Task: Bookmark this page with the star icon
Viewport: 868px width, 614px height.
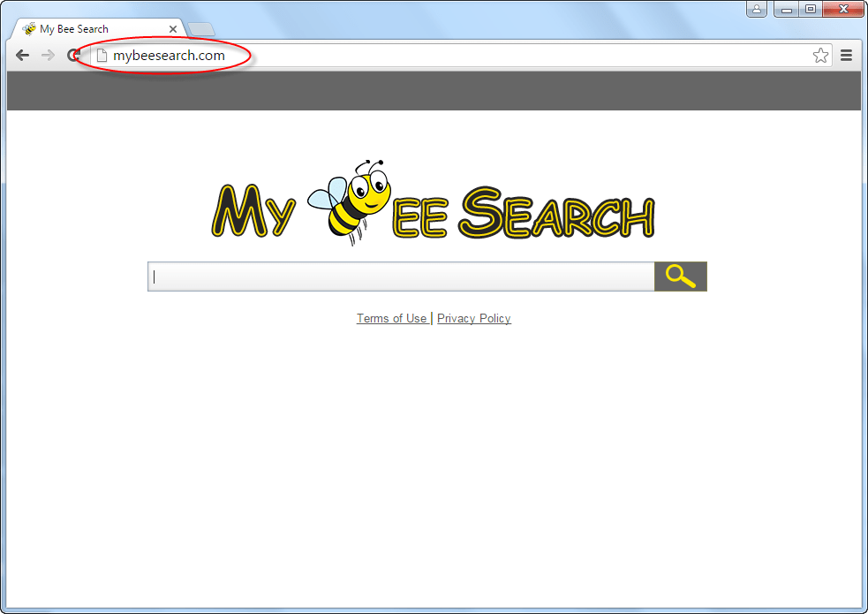Action: pyautogui.click(x=820, y=56)
